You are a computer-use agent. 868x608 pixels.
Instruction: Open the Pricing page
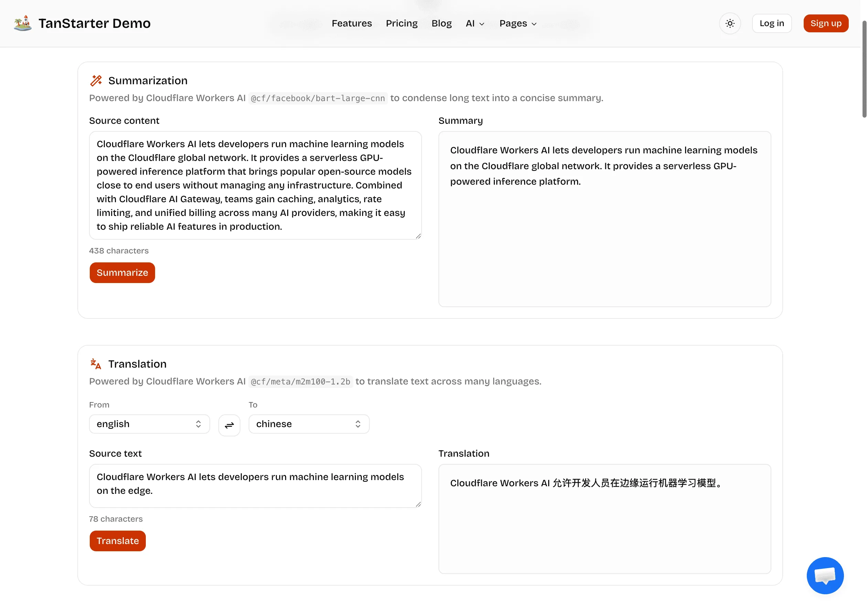click(x=402, y=23)
